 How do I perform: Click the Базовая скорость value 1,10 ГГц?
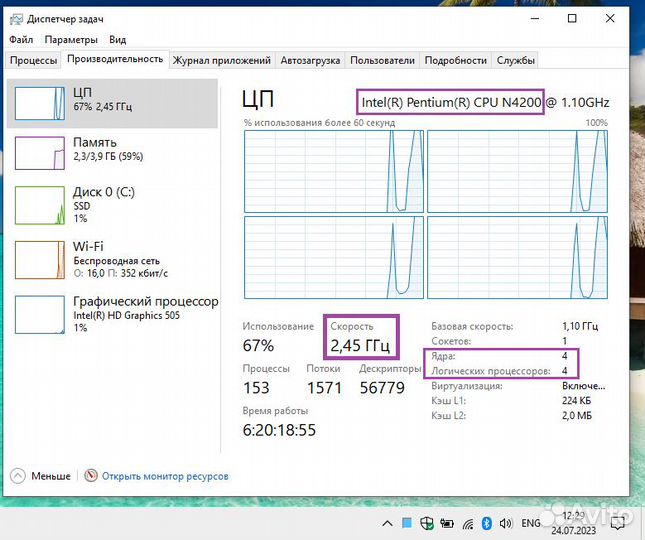coord(580,326)
